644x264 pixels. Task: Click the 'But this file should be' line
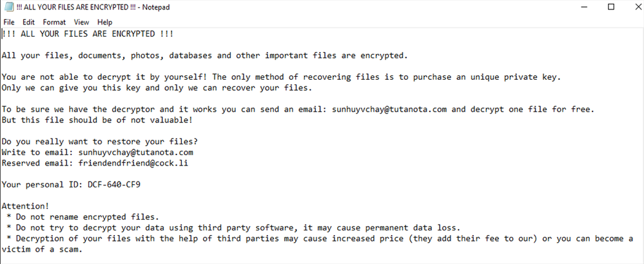click(97, 120)
